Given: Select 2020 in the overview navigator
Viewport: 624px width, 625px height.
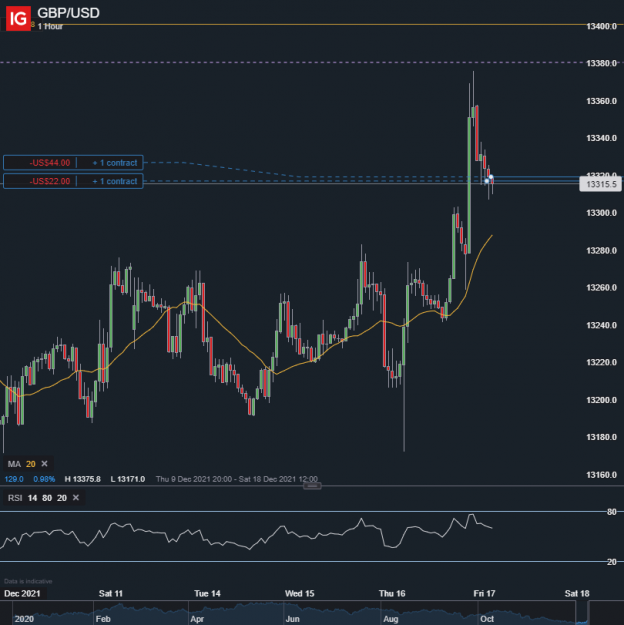Looking at the screenshot, I should point(24,619).
